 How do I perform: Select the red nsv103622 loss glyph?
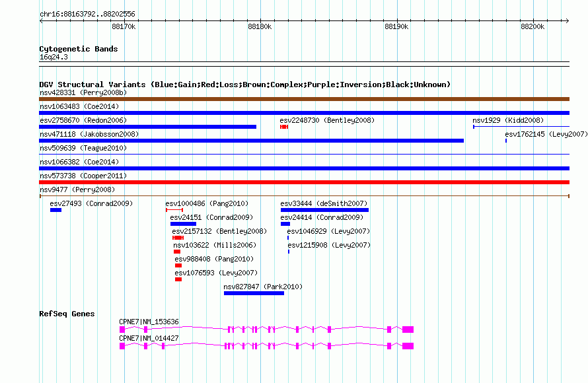tap(177, 252)
